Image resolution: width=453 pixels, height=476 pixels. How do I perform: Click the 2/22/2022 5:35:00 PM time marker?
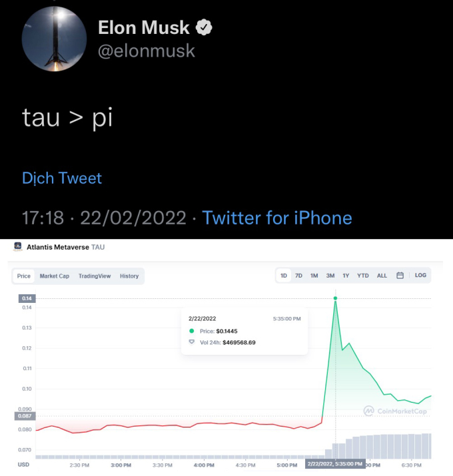point(335,463)
